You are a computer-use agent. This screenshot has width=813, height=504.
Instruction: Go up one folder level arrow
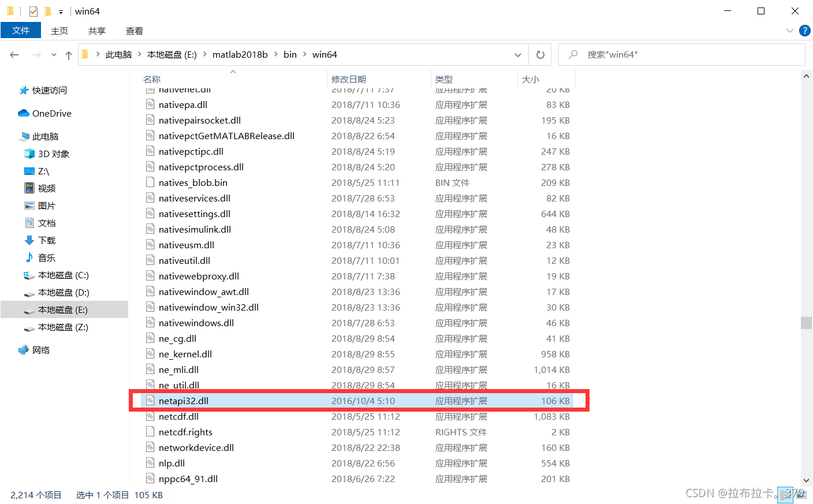[x=69, y=55]
